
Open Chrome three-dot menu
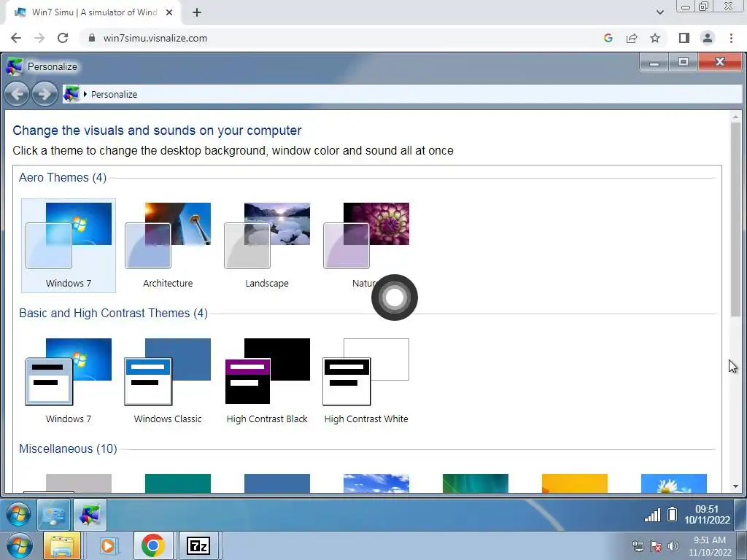click(x=731, y=38)
